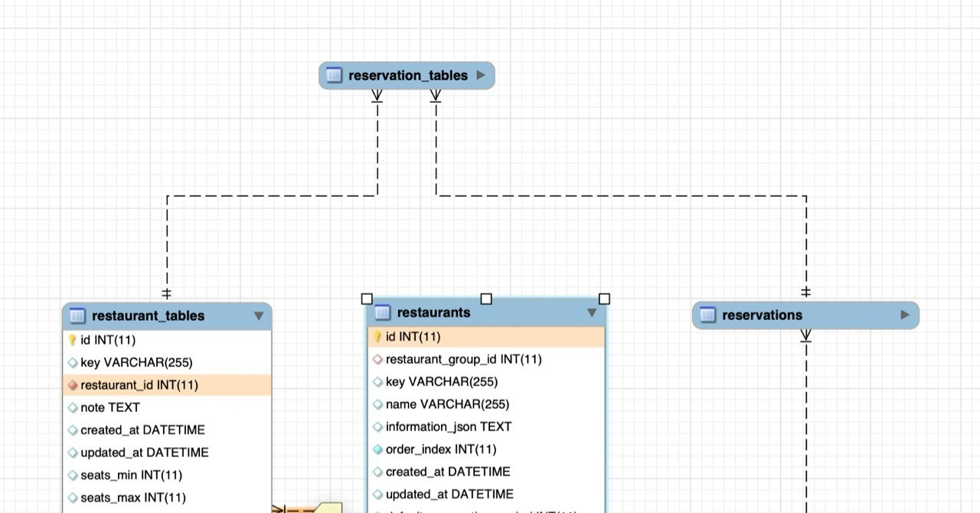Click the diamond icon beside restaurants key column

377,382
